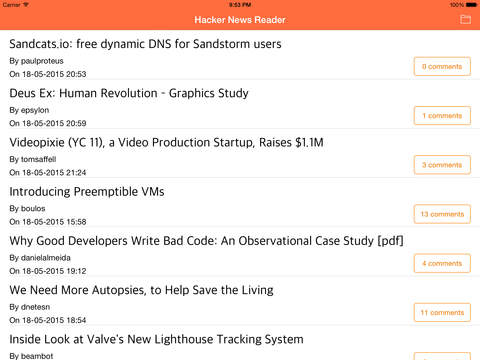Open Videopixie Raises $1.1M story
The height and width of the screenshot is (360, 480).
coord(166,143)
